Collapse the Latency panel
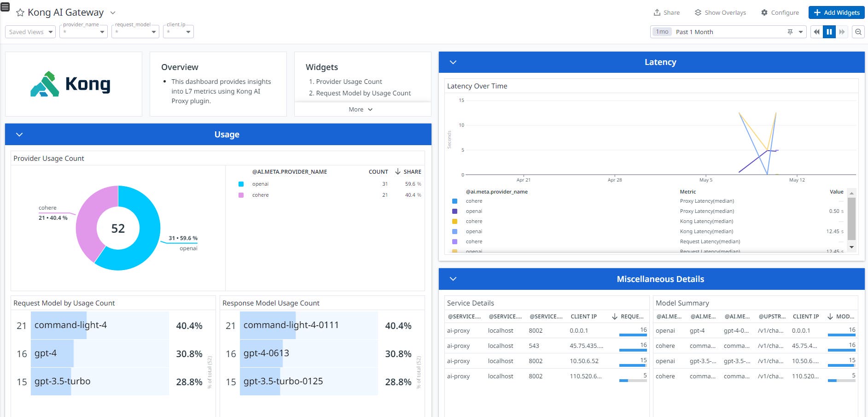Image resolution: width=868 pixels, height=417 pixels. click(453, 62)
